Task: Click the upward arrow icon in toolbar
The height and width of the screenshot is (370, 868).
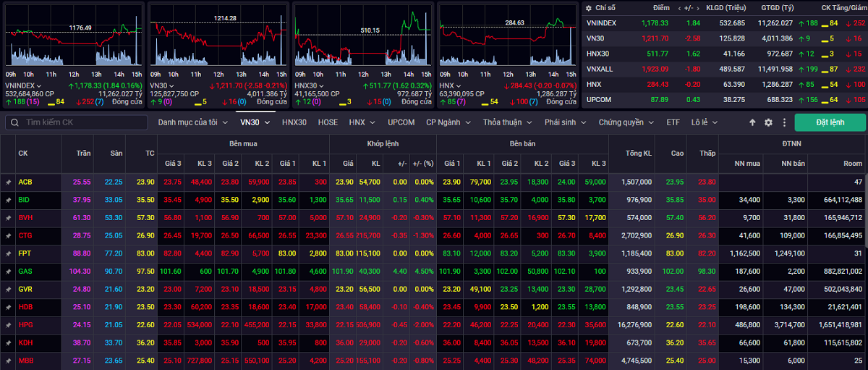Action: tap(752, 122)
